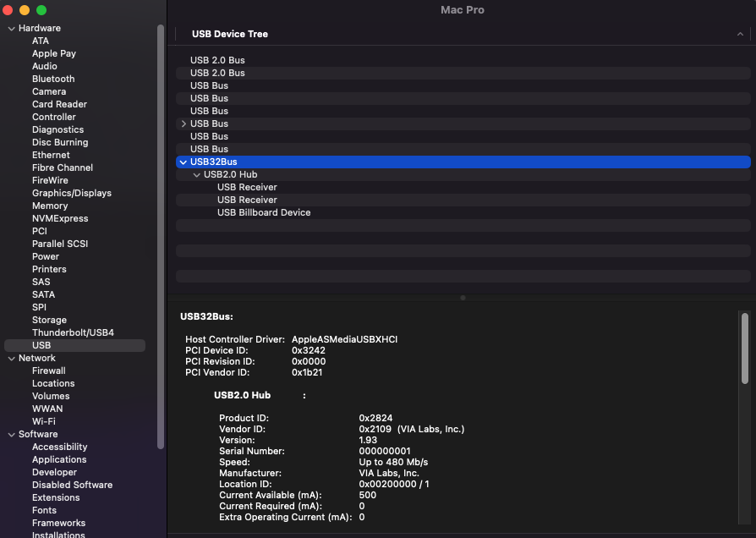The height and width of the screenshot is (538, 756).
Task: Click the details pane vertical scrollbar
Action: click(x=744, y=347)
